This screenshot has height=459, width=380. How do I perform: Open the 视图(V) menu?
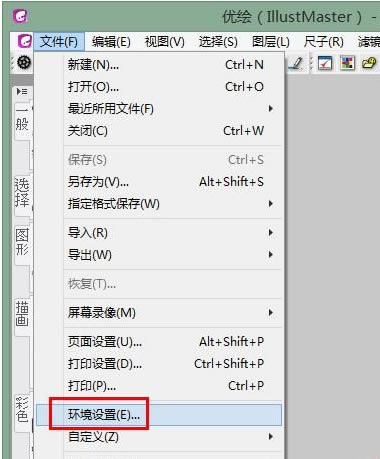point(165,42)
